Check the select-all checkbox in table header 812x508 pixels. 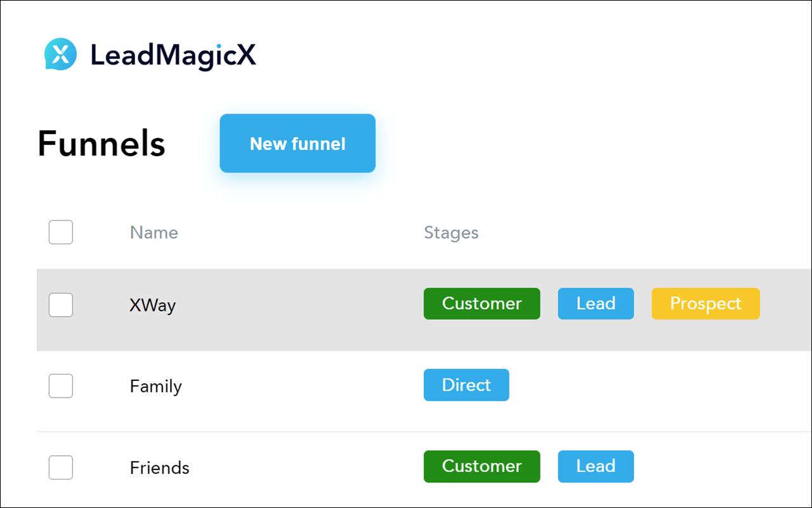[60, 232]
